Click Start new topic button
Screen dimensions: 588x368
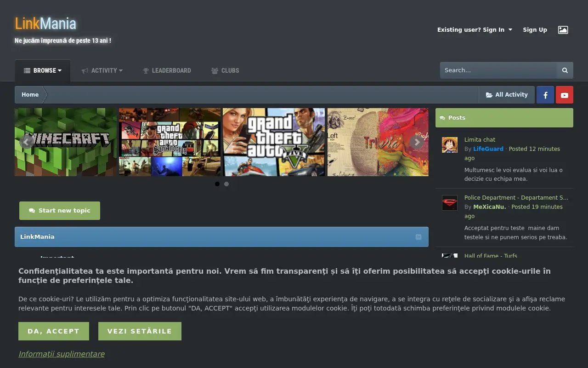click(60, 211)
